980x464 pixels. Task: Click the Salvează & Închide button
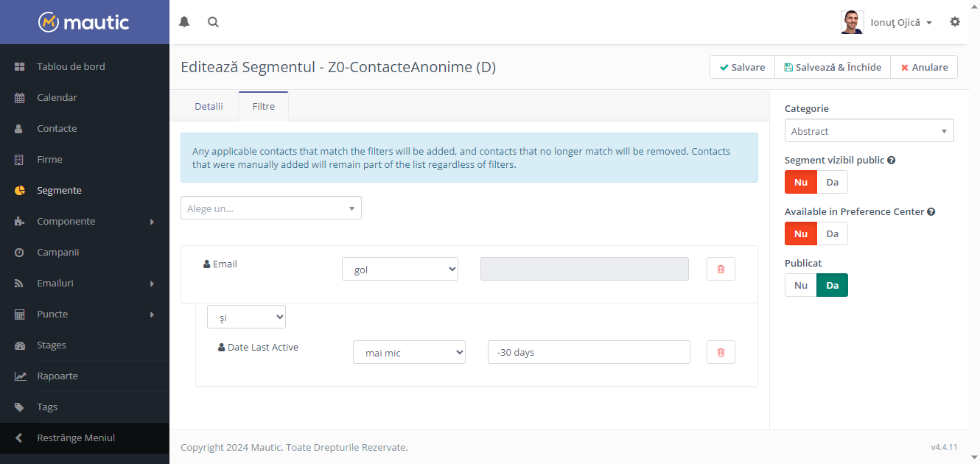pyautogui.click(x=833, y=67)
